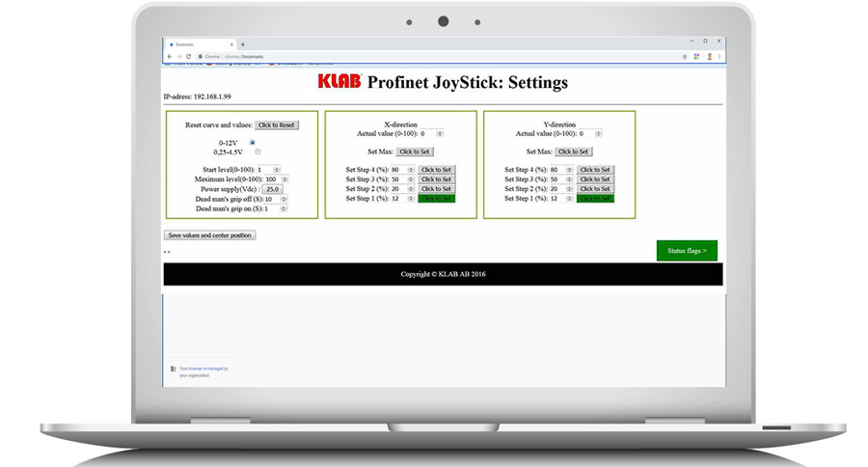Image resolution: width=868 pixels, height=467 pixels.
Task: Open the colorful extension icon in toolbar
Action: coord(696,57)
